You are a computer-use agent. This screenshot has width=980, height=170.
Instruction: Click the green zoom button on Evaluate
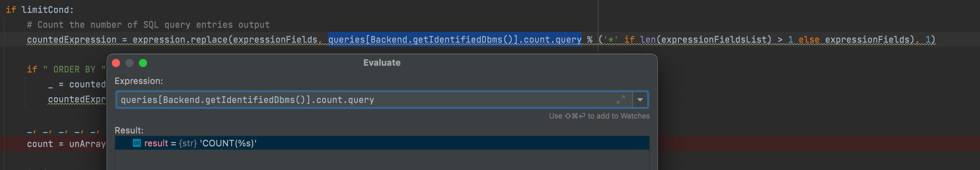143,63
